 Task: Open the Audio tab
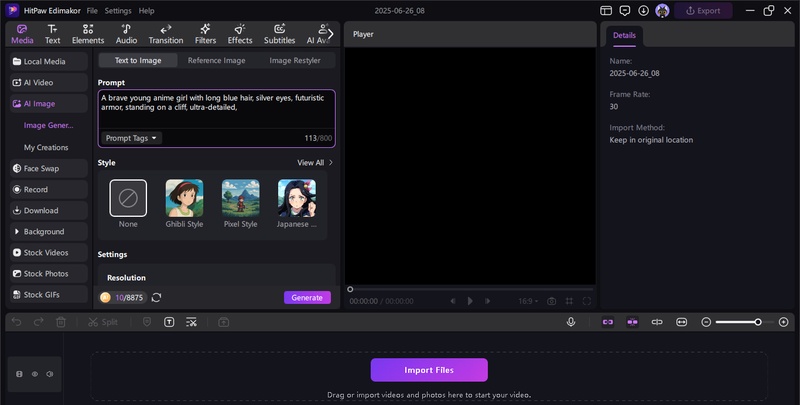pyautogui.click(x=126, y=34)
